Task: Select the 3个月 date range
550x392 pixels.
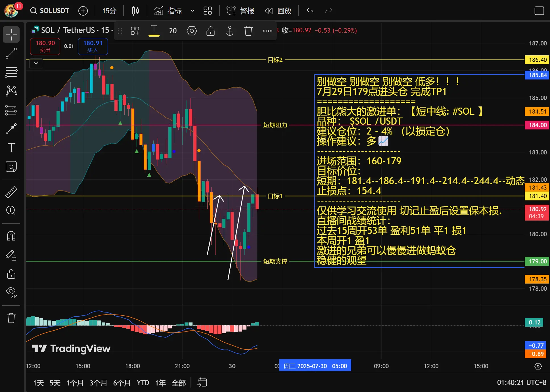Action: 98,383
